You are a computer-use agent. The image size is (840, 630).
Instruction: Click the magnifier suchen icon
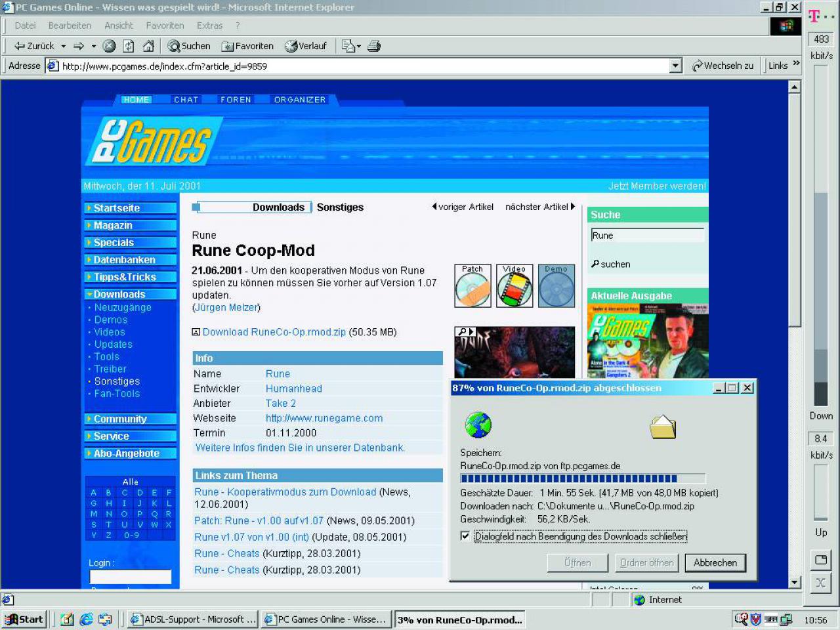tap(595, 264)
